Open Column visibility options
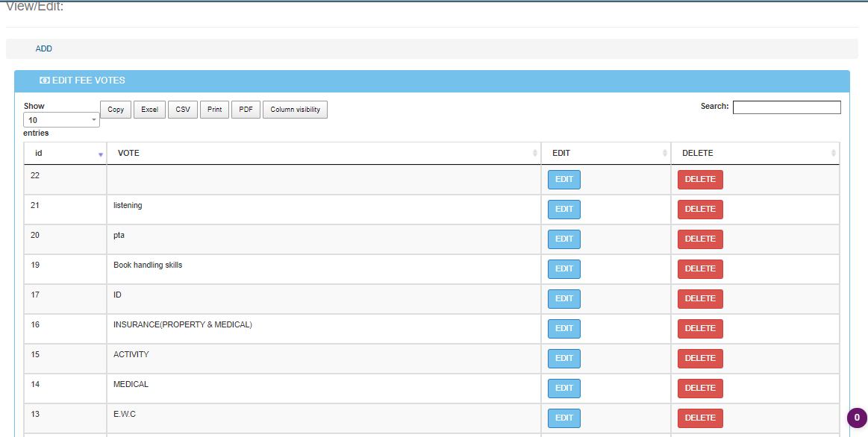 (x=295, y=110)
